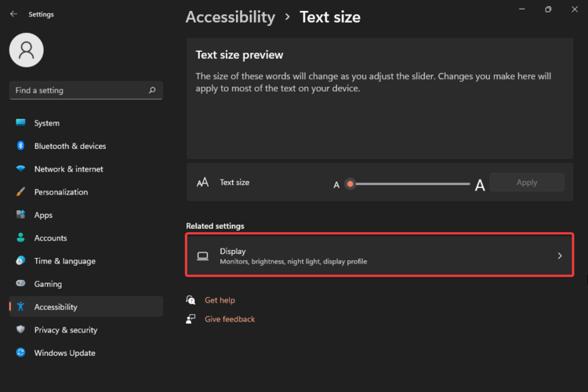This screenshot has height=392, width=588.
Task: Open Windows Update section
Action: (64, 353)
